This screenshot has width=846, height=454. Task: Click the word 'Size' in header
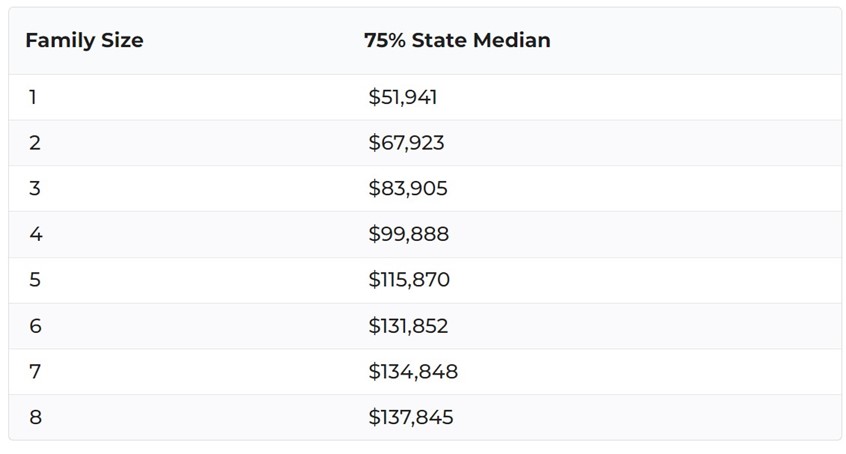coord(121,41)
